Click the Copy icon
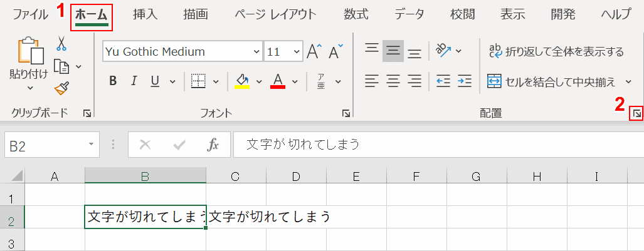Image resolution: width=644 pixels, height=251 pixels. pyautogui.click(x=61, y=66)
